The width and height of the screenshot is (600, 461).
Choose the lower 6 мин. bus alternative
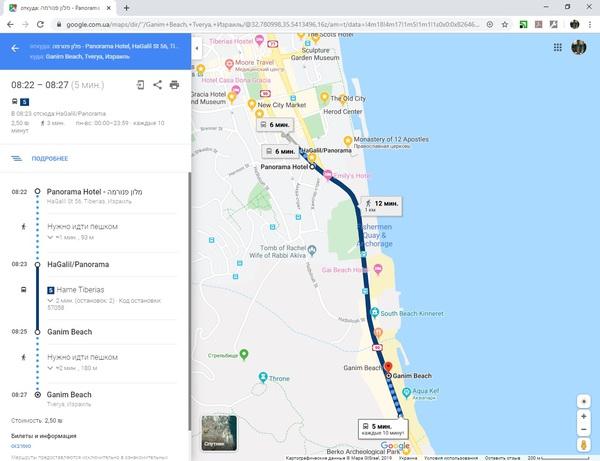tap(280, 151)
